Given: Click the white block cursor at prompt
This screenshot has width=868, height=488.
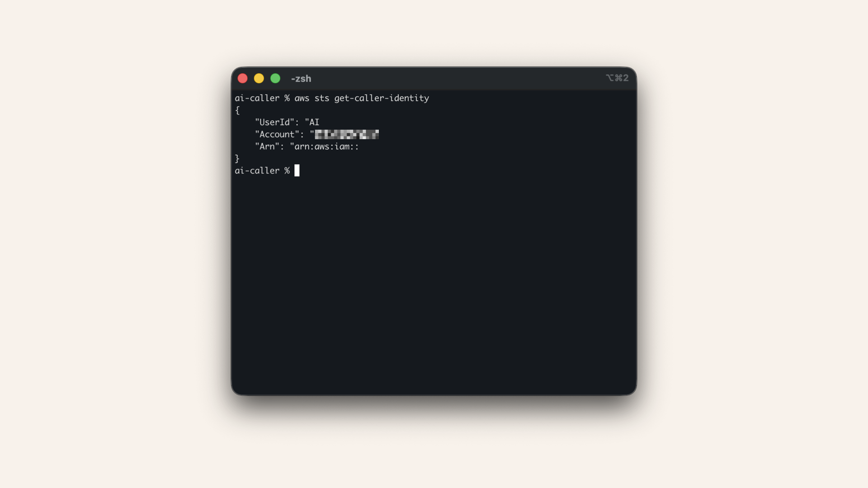Looking at the screenshot, I should 297,170.
